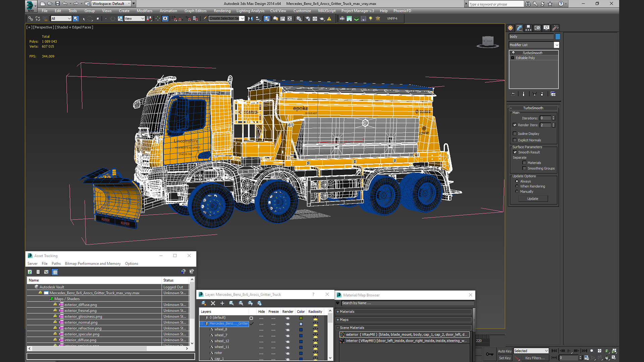This screenshot has width=644, height=362.
Task: Enable Separate by Materials checkbox
Action: pos(524,163)
